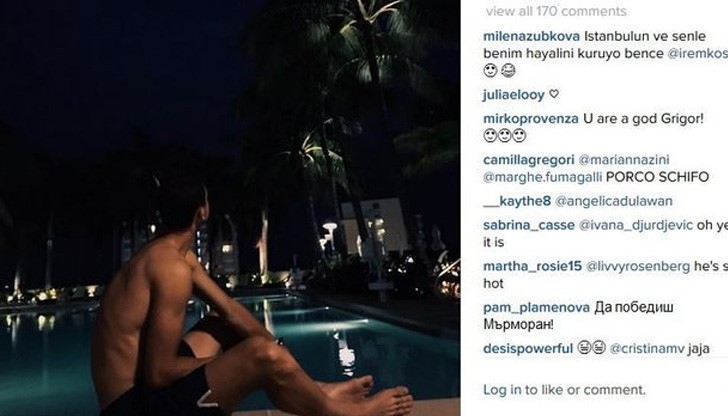728x416 pixels.
Task: Click the heart emoji after juliaelooy
Action: 553,94
